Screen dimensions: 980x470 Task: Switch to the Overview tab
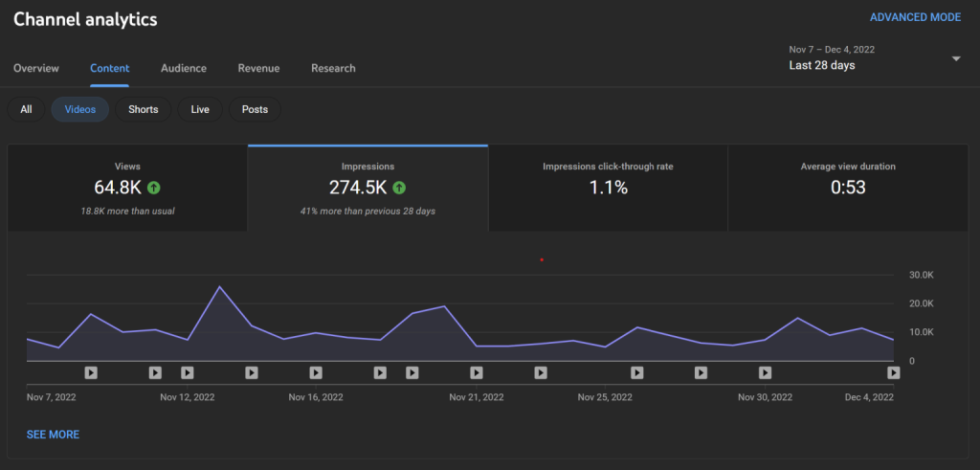pyautogui.click(x=36, y=68)
